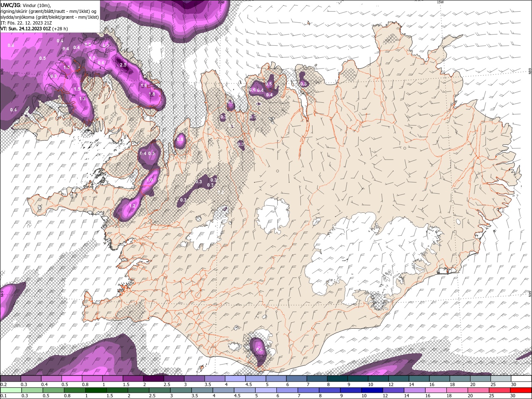This screenshot has height=399, width=532.
Task: Click the dark teal swatch above snow legend '8'
Action: click(337, 379)
